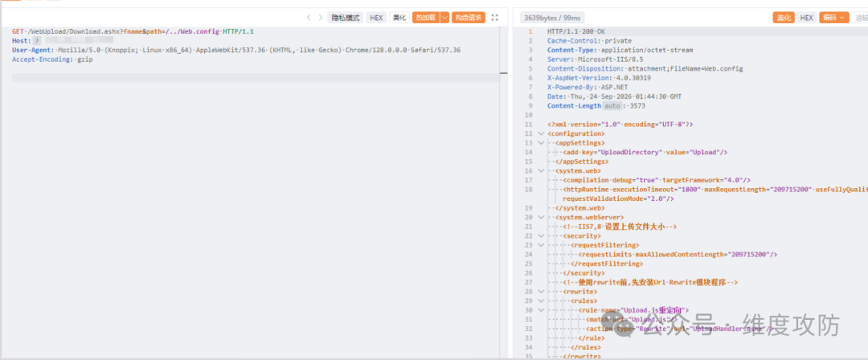This screenshot has width=868, height=360.
Task: Toggle 美化 beautify in response panel
Action: click(784, 18)
